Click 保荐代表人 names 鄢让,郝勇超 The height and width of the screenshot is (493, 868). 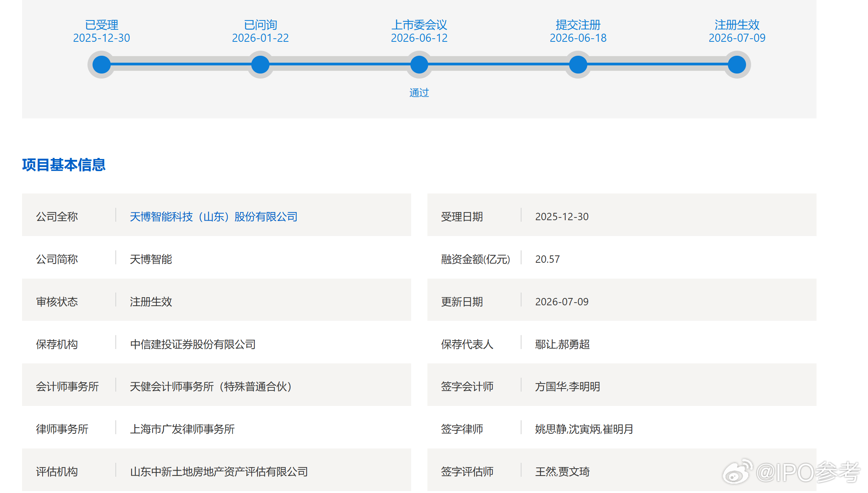[563, 344]
